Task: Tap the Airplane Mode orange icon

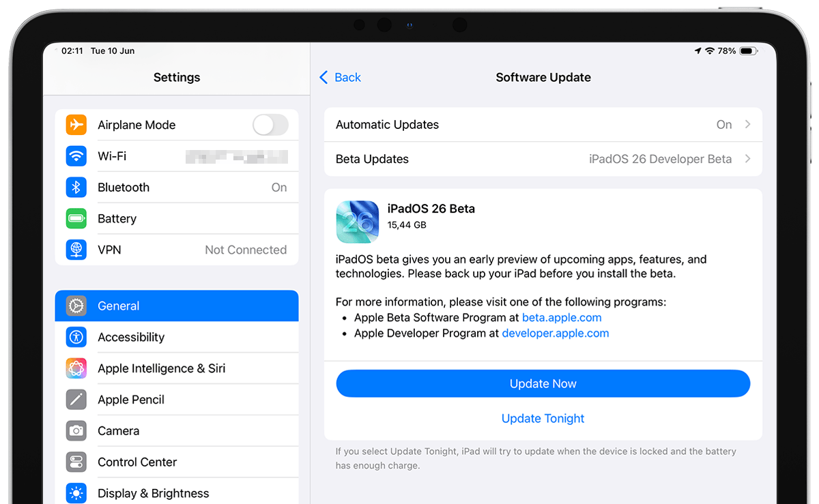Action: (x=76, y=125)
